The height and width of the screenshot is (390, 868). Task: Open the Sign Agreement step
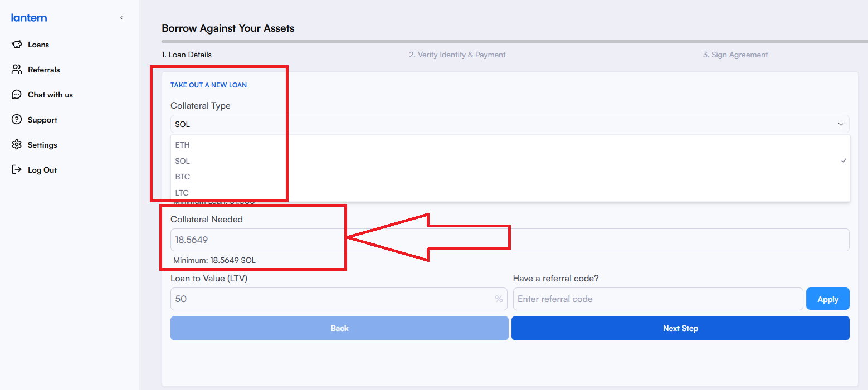735,55
